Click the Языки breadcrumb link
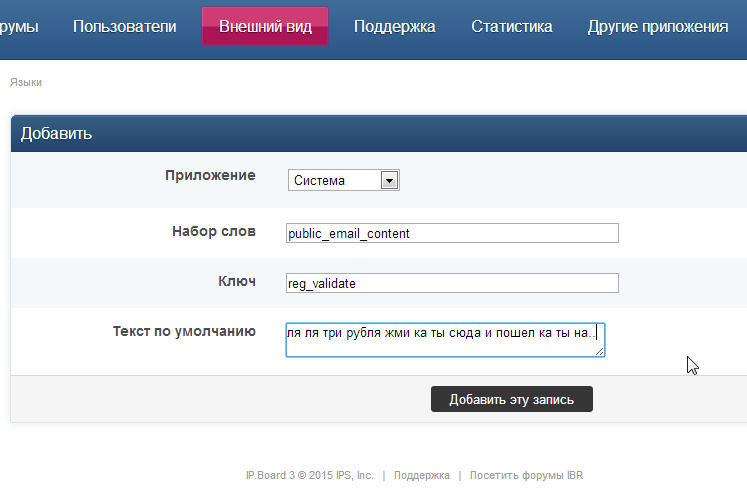 coord(26,82)
